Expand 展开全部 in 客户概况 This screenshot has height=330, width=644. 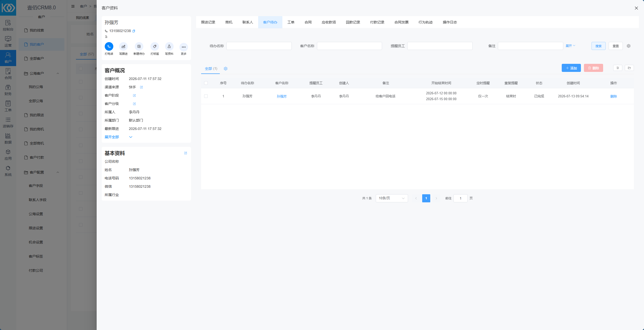coord(118,137)
